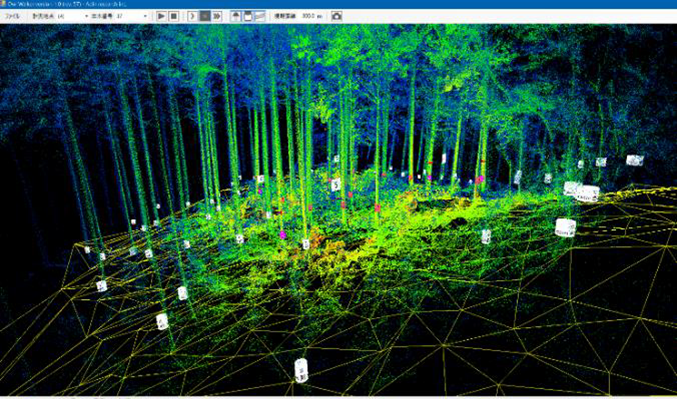
Task: Open the tree number dropdown arrow
Action: coord(145,16)
